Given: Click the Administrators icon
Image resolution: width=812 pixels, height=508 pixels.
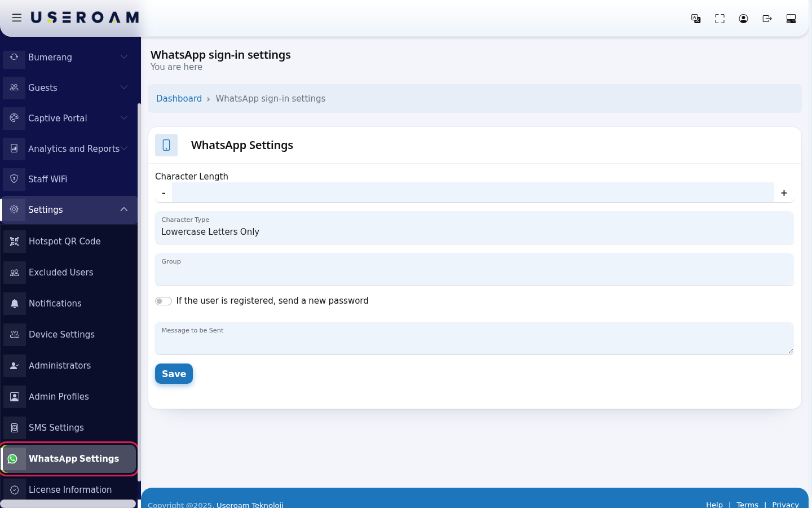Looking at the screenshot, I should point(15,366).
